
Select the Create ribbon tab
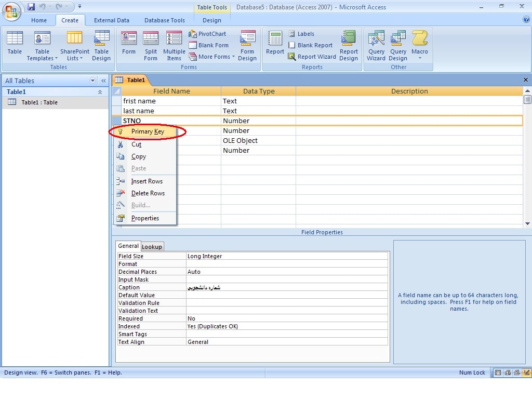(x=70, y=20)
